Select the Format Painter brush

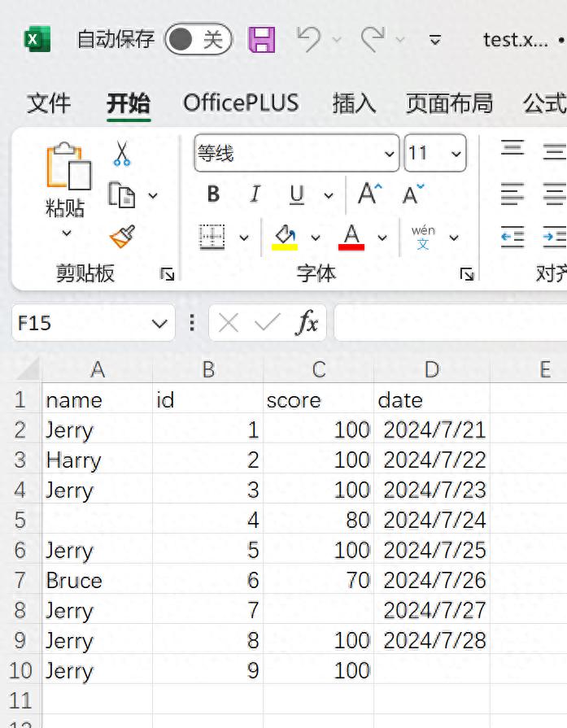click(x=123, y=237)
